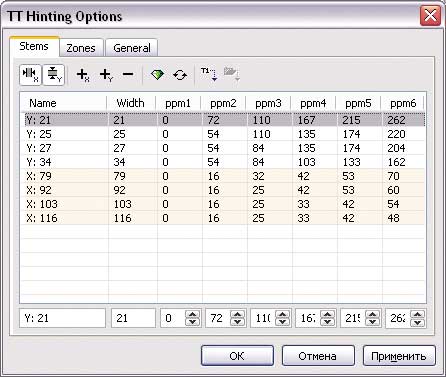Open the General tab
The image size is (446, 377).
coord(132,48)
